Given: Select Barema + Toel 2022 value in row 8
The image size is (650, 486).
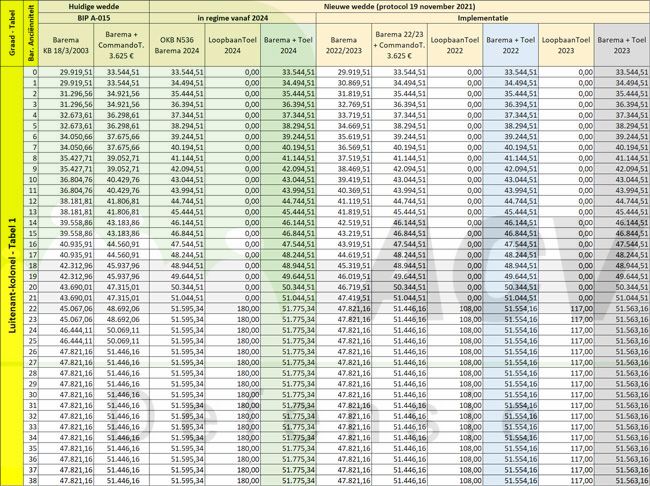Looking at the screenshot, I should [x=511, y=158].
